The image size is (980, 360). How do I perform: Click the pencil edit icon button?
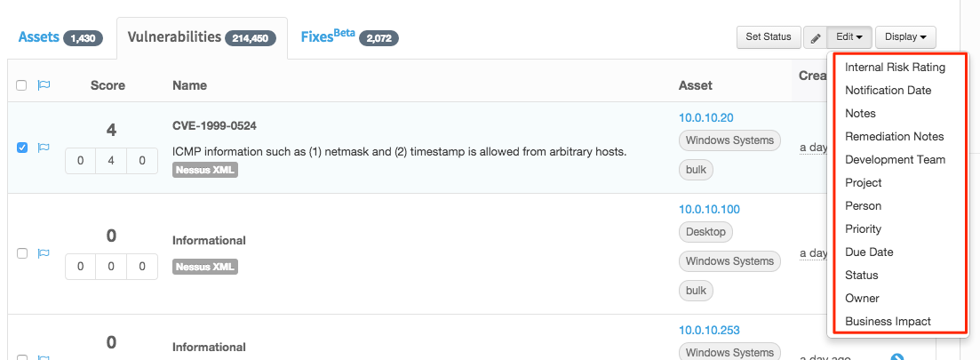click(815, 37)
